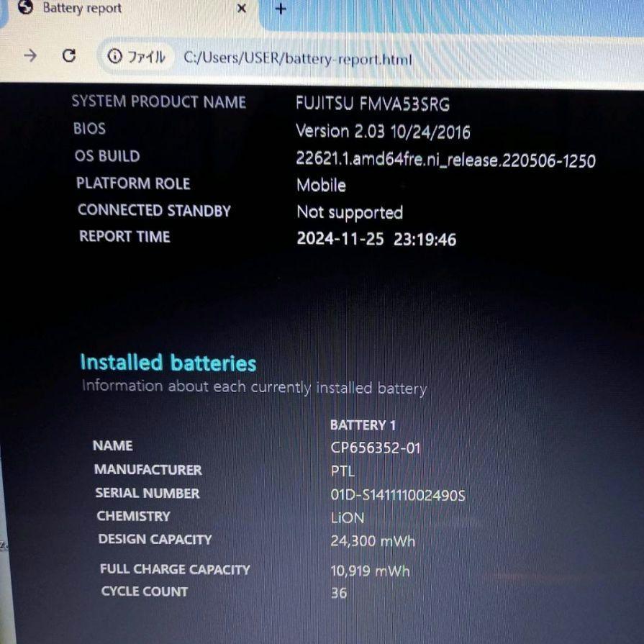Click the CONNECTED STANDBY label
This screenshot has width=644, height=644.
pyautogui.click(x=154, y=210)
